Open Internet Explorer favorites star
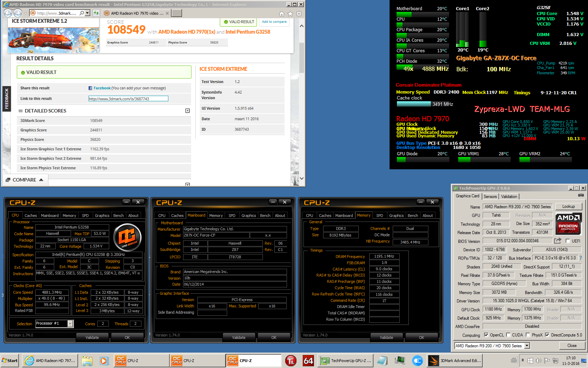Image resolution: width=588 pixels, height=368 pixels. point(290,14)
